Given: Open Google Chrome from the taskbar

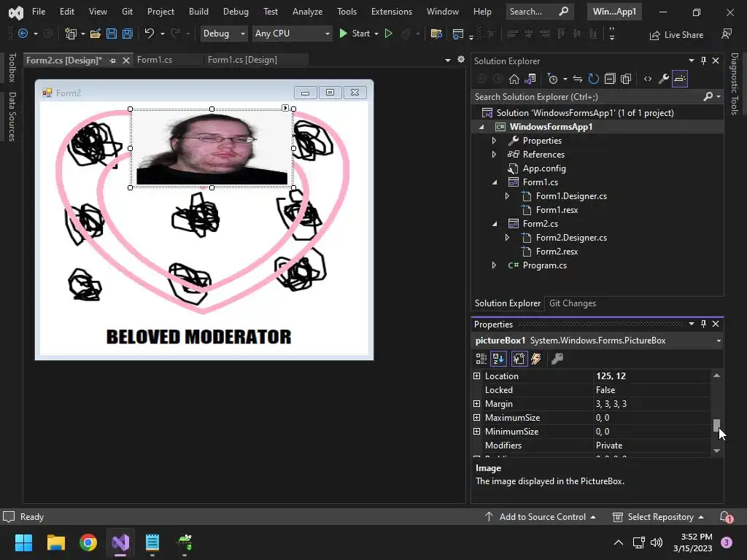Looking at the screenshot, I should coord(88,542).
